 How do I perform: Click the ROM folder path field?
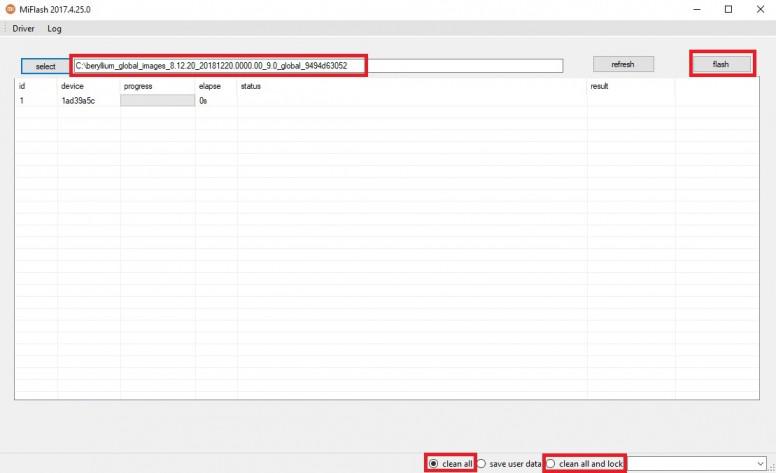[x=318, y=66]
